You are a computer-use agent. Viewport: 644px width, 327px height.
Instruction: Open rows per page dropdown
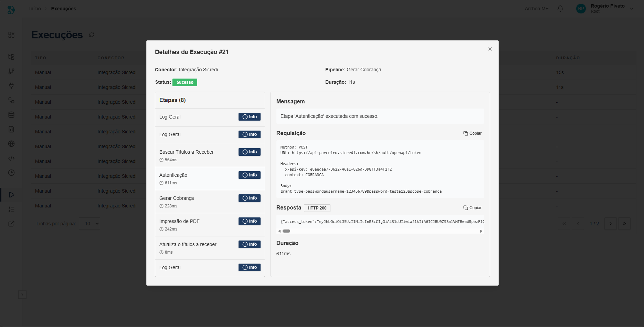89,224
